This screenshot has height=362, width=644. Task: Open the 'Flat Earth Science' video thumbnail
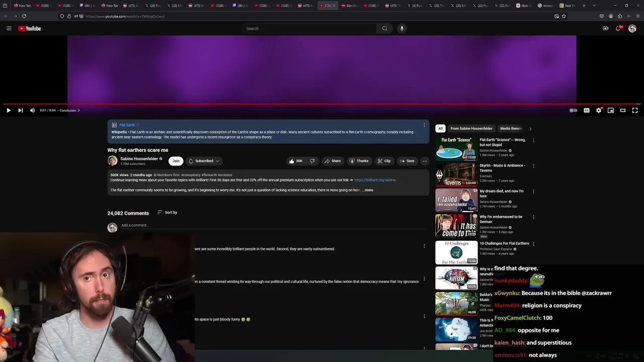456,148
